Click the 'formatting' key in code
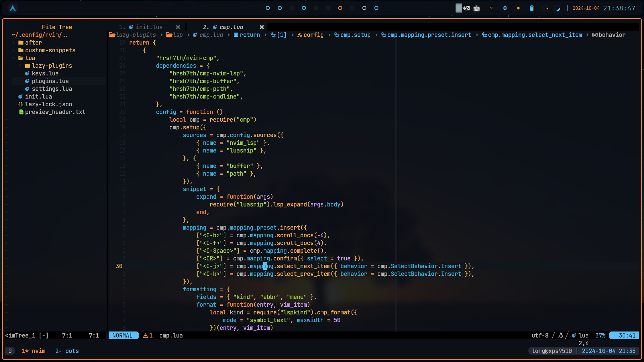 [200, 289]
